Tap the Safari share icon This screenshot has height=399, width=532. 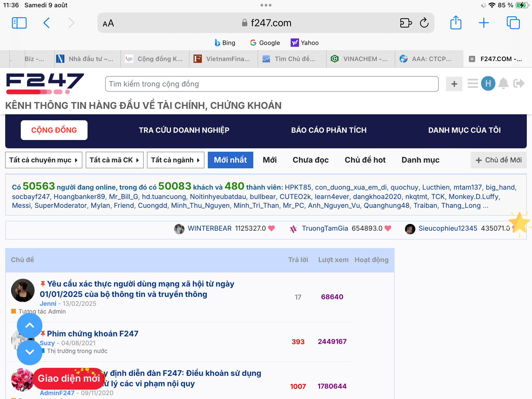tap(456, 23)
